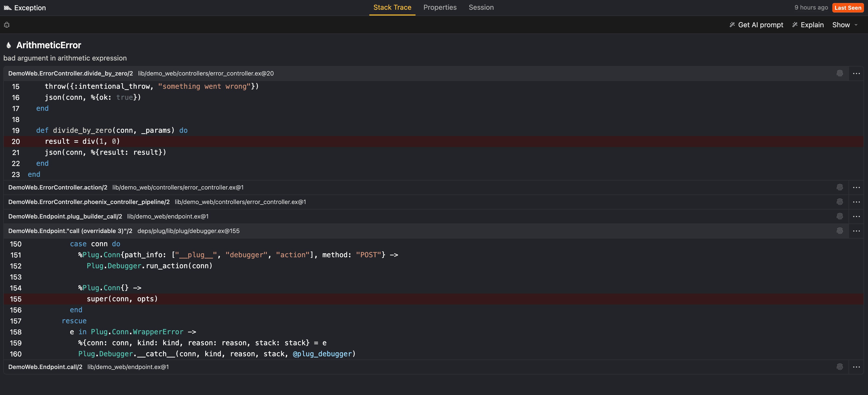868x395 pixels.
Task: Click line 15 throw intentional_throw code
Action: tap(152, 86)
